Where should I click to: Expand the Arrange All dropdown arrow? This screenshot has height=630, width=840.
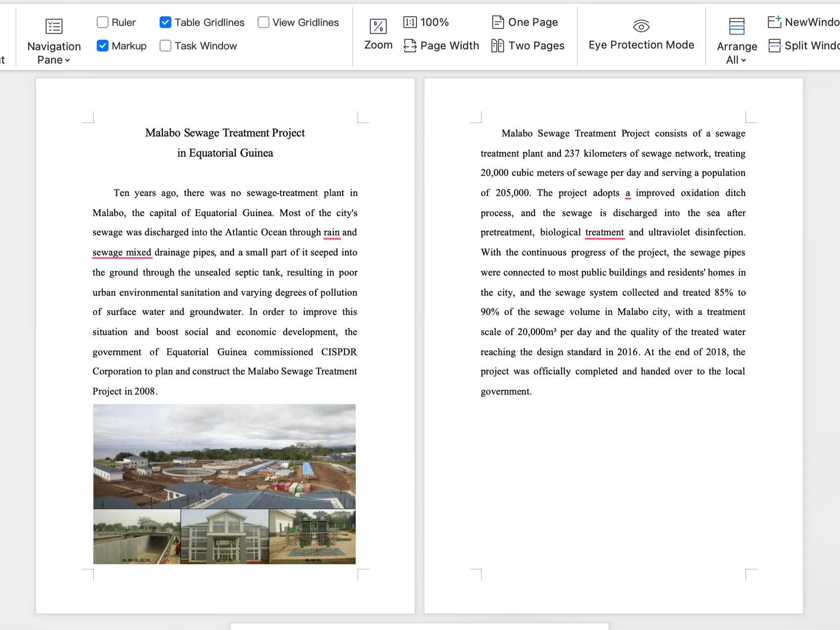pyautogui.click(x=743, y=61)
